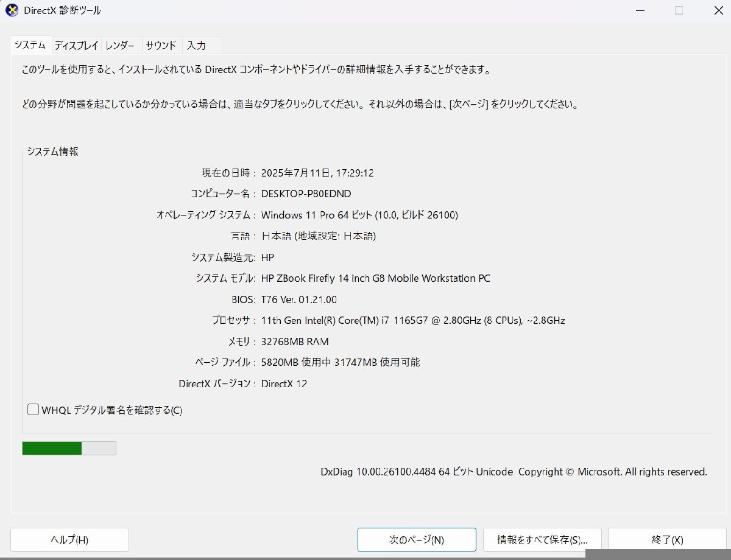Screen dimensions: 731x560
Task: Click the オペレーティング システム field label
Action: [206, 215]
